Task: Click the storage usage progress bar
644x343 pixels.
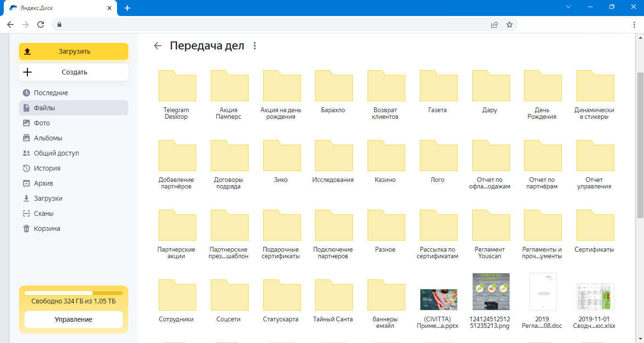Action: point(74,293)
